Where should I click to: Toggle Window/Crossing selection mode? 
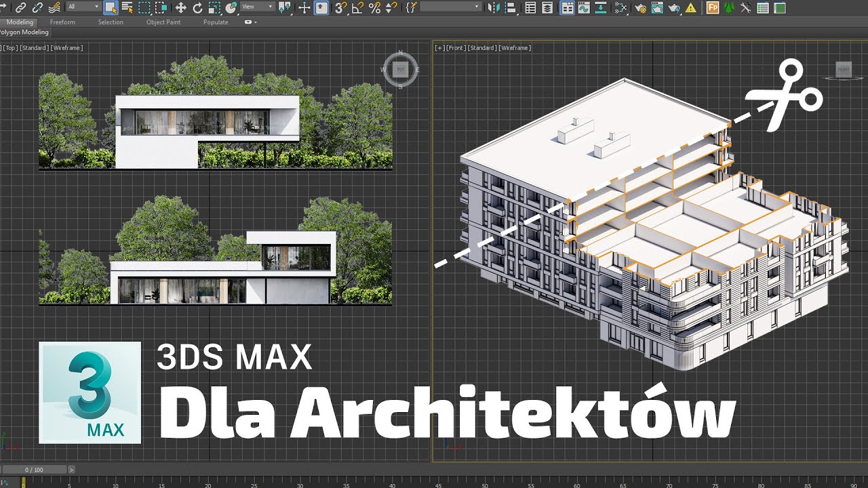[161, 7]
